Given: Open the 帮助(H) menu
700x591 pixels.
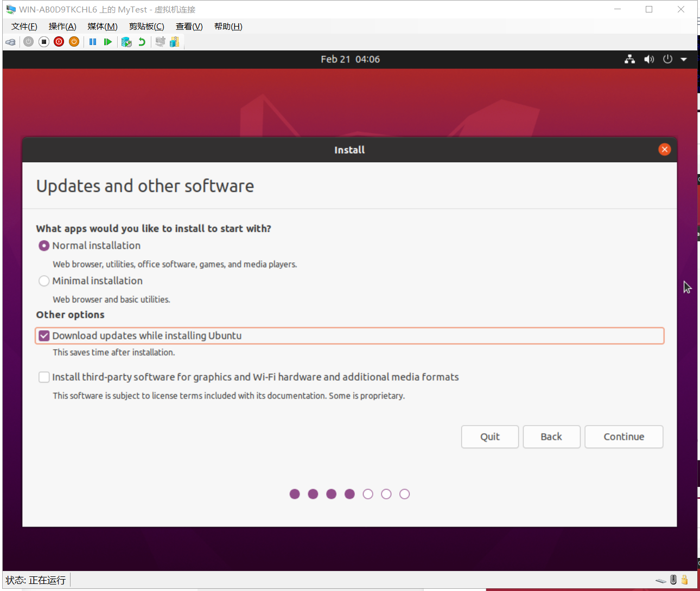Looking at the screenshot, I should [228, 27].
